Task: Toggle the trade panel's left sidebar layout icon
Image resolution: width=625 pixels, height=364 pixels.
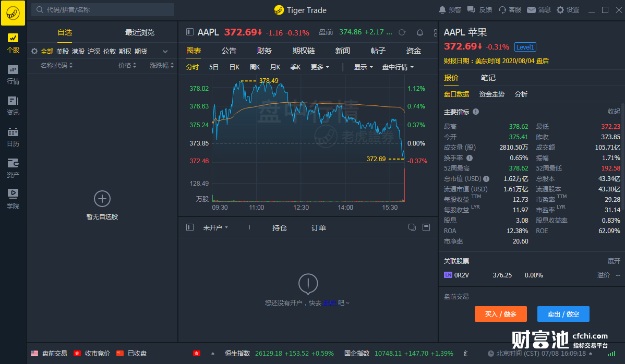Action: tap(190, 227)
